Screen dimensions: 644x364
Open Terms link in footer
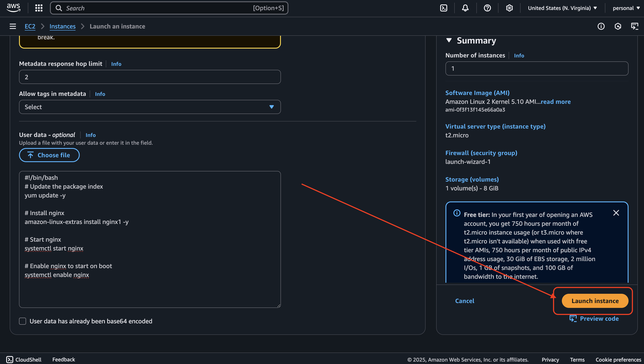(x=577, y=360)
